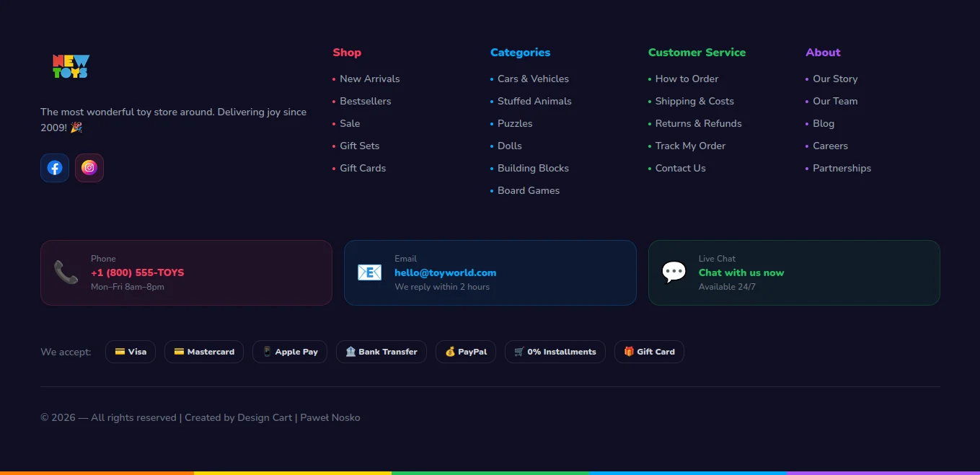Viewport: 980px width, 475px height.
Task: Open the New Arrivals link
Action: click(370, 79)
